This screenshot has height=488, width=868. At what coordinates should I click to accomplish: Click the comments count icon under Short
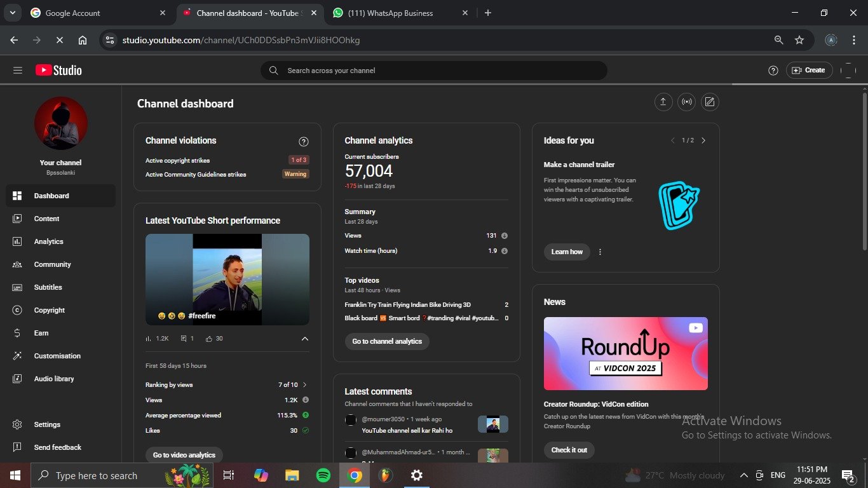pos(184,339)
